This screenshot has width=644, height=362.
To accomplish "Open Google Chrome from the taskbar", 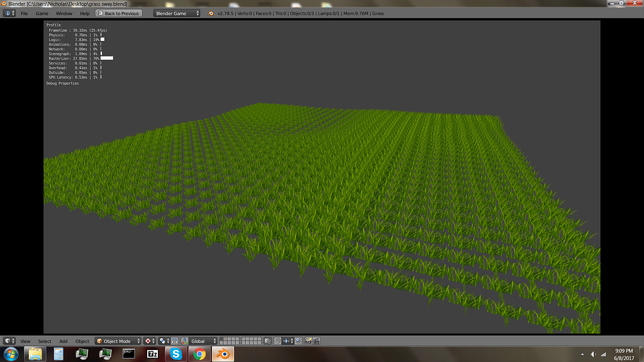I will click(x=199, y=354).
